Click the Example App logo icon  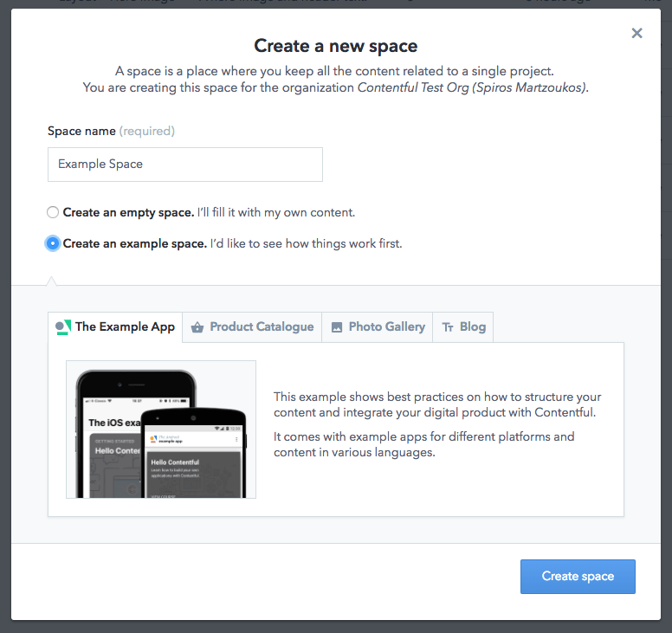(x=62, y=326)
